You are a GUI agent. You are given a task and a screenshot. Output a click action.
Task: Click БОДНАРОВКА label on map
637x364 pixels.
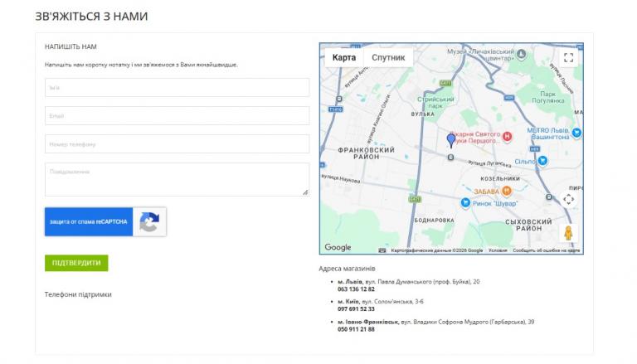[435, 221]
